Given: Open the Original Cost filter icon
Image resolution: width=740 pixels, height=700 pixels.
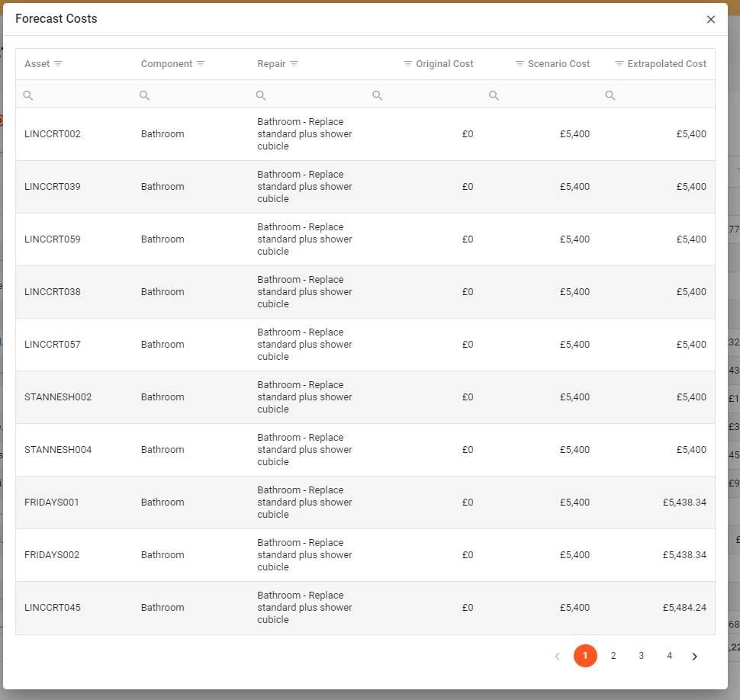Looking at the screenshot, I should [407, 64].
